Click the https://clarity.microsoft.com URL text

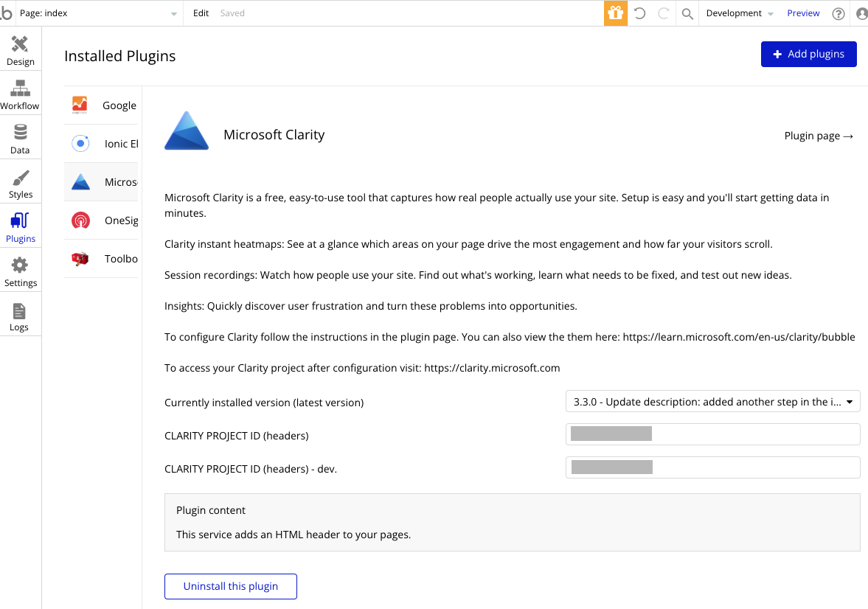pos(492,368)
